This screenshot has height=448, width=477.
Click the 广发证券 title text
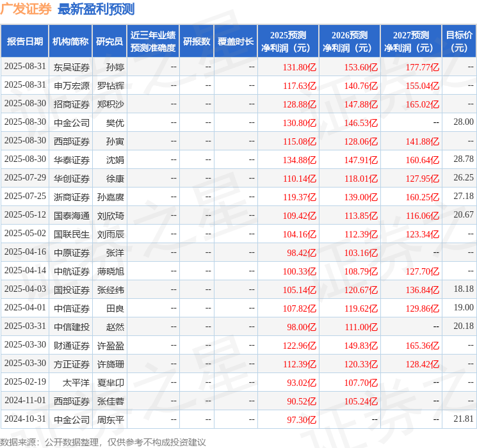[26, 9]
